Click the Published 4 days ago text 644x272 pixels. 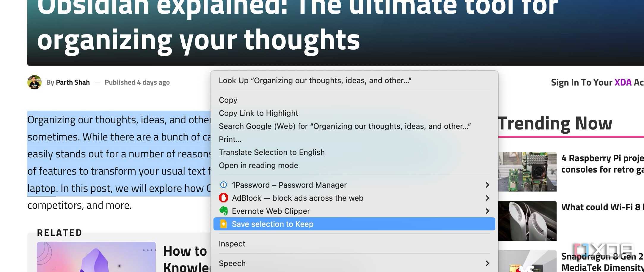pos(137,82)
